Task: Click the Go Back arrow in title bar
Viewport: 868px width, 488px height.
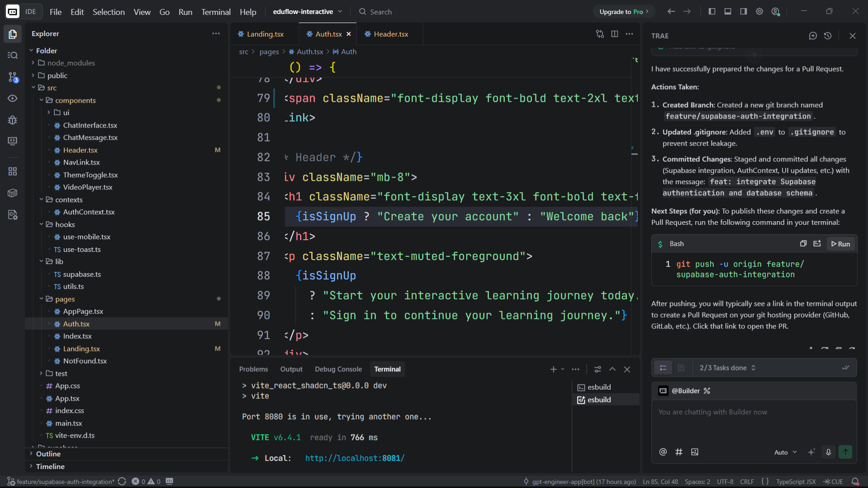Action: pos(671,12)
